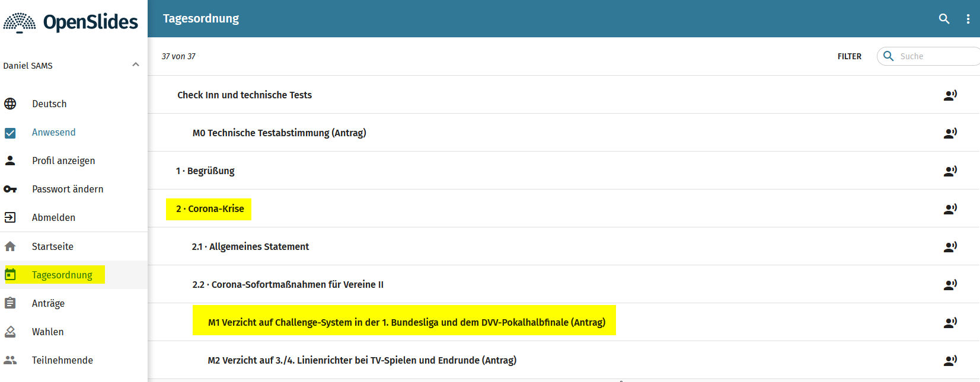Viewport: 980px width, 382px height.
Task: Open speaker list for M2 Verzicht motion
Action: click(950, 360)
